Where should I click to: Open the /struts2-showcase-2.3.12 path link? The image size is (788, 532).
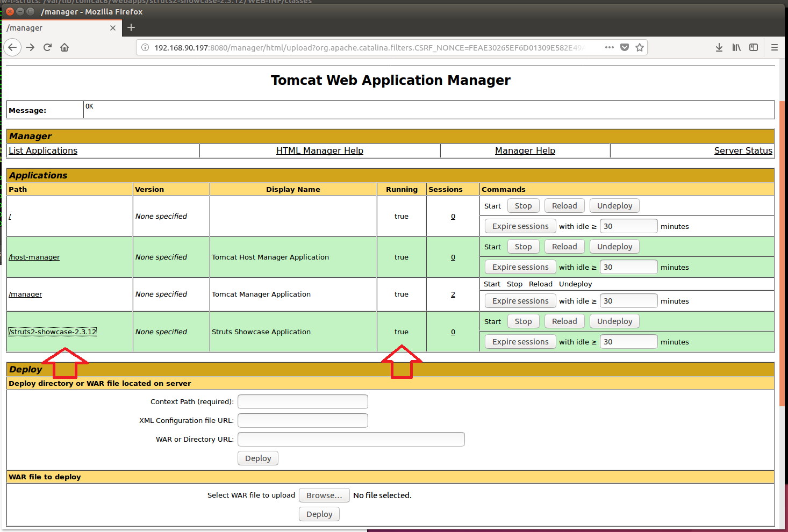pyautogui.click(x=53, y=332)
